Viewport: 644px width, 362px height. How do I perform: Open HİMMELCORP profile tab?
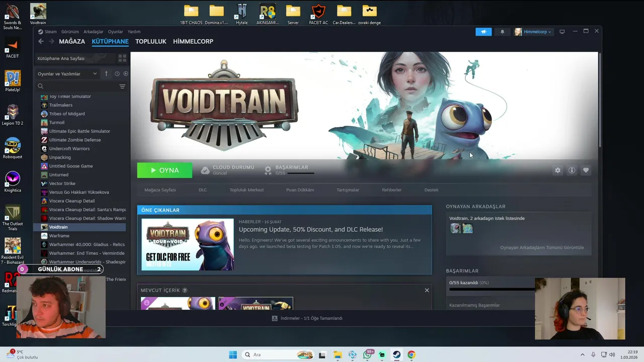point(193,41)
